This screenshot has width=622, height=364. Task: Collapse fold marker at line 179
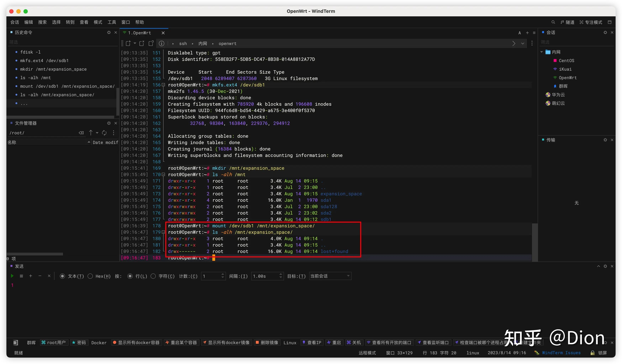(x=163, y=232)
